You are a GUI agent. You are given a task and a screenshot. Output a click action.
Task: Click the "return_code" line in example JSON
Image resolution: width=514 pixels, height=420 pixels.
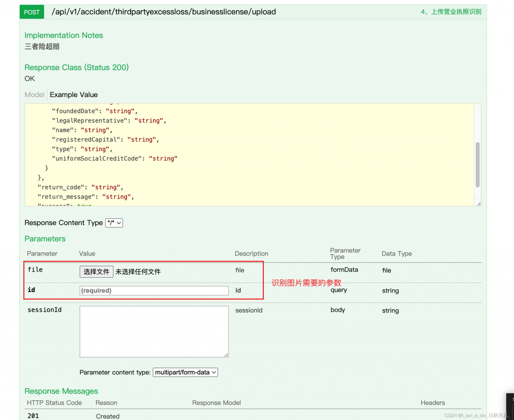tap(80, 187)
